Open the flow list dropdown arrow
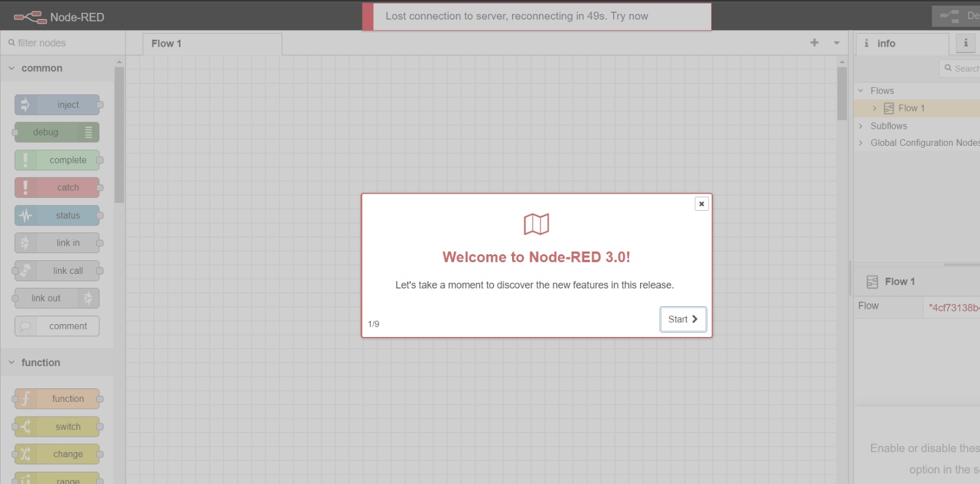 pyautogui.click(x=837, y=43)
